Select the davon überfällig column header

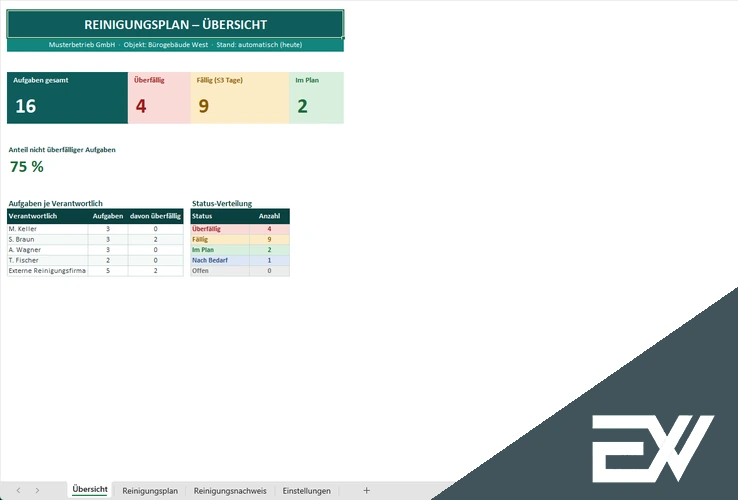(x=155, y=216)
